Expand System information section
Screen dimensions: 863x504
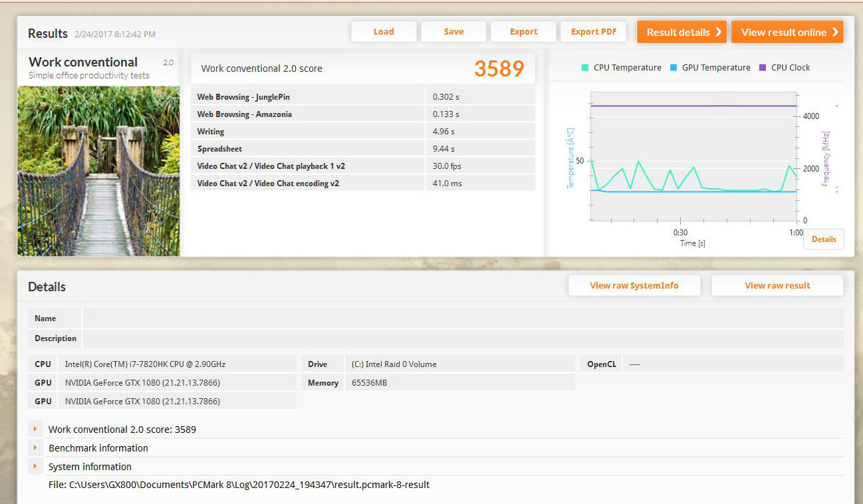35,467
